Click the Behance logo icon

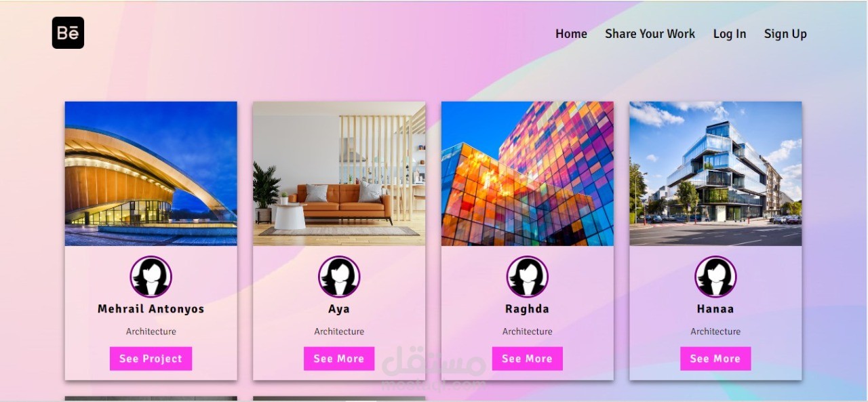[x=68, y=33]
